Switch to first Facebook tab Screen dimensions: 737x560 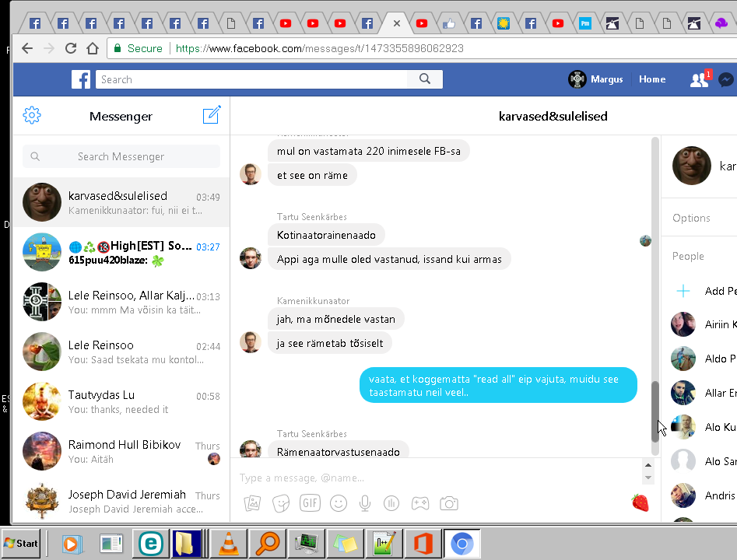[x=35, y=23]
